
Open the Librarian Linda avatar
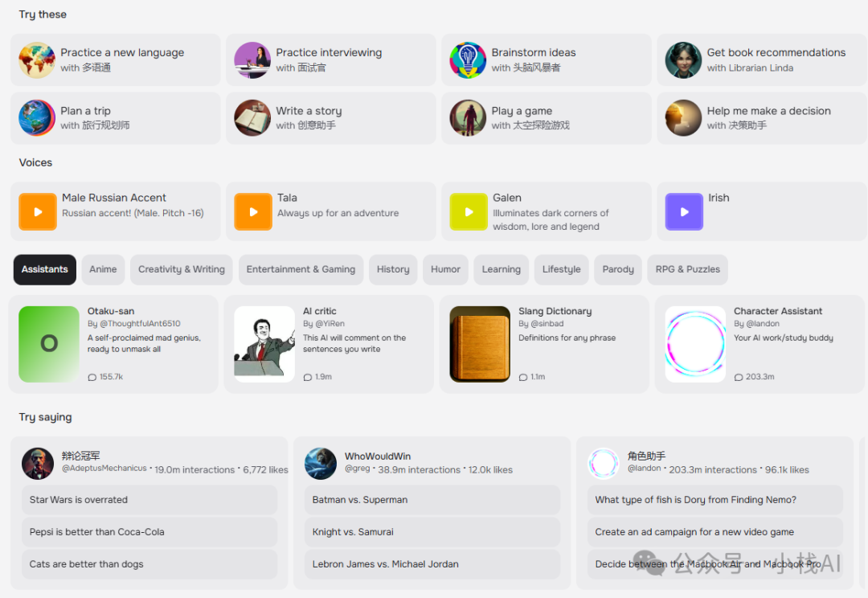coord(683,59)
